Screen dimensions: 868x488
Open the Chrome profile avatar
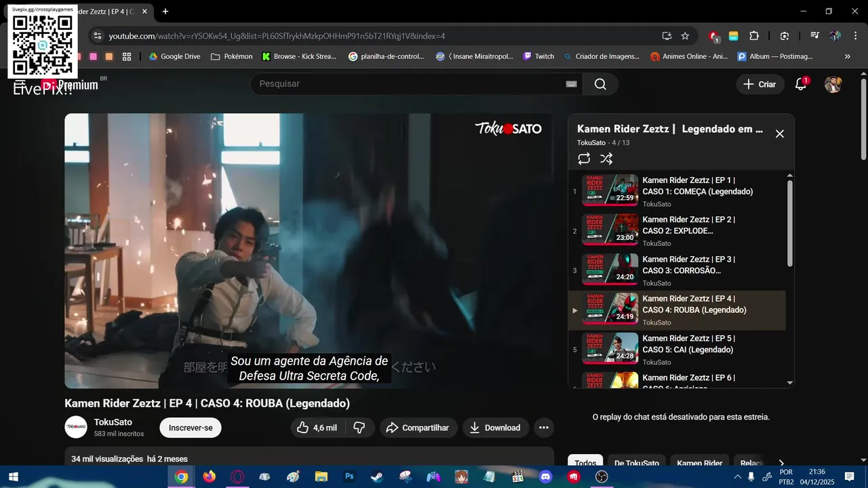[835, 36]
